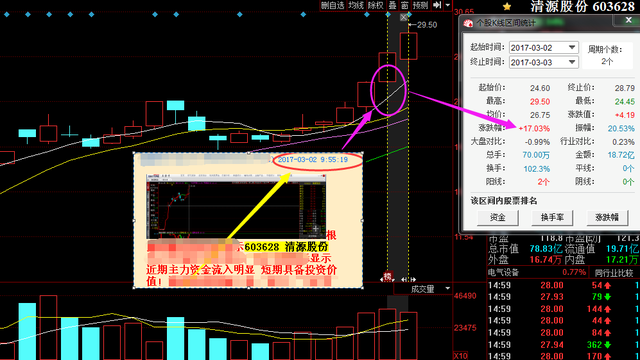Screen dimensions: 640x360
Task: Click the 同行业比较 industry comparison link
Action: tap(614, 272)
